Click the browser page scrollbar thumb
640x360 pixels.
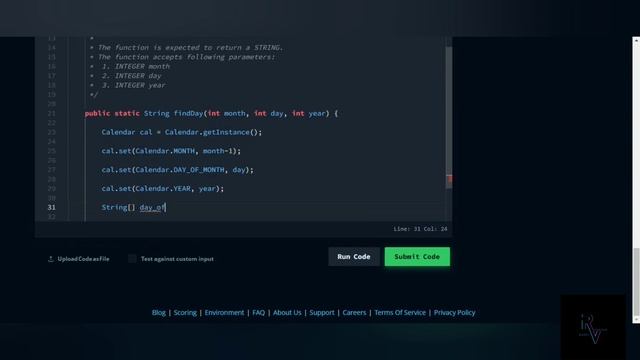(x=636, y=282)
